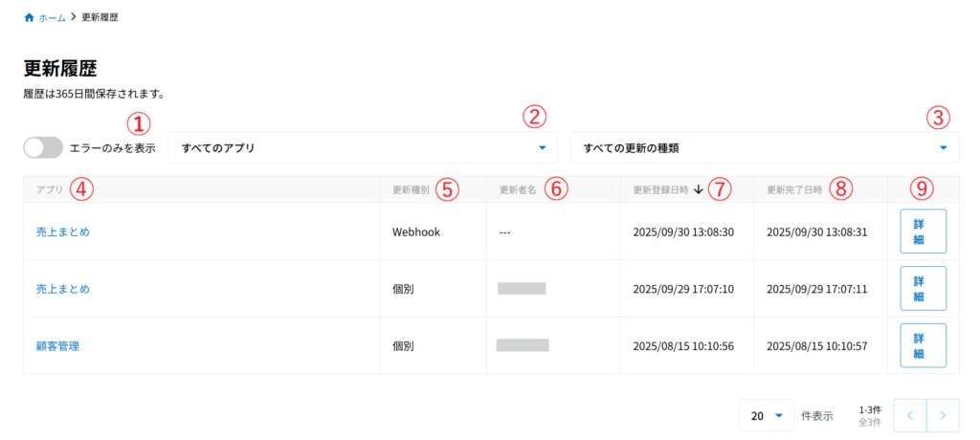Click the 更新者名 column header

(518, 189)
